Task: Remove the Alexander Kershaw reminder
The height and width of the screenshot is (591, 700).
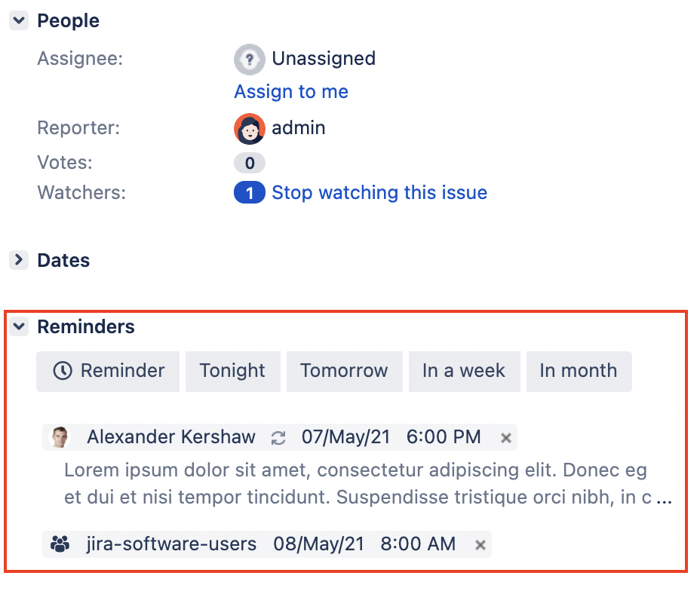Action: click(x=506, y=438)
